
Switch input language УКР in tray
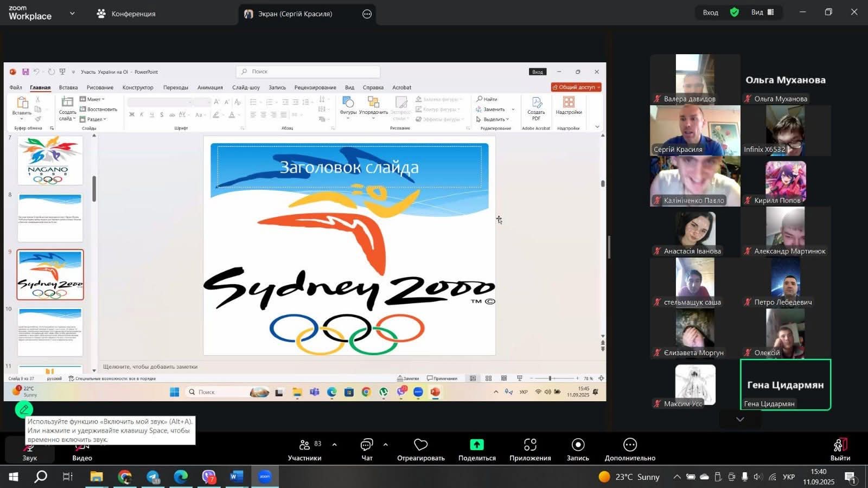point(789,477)
